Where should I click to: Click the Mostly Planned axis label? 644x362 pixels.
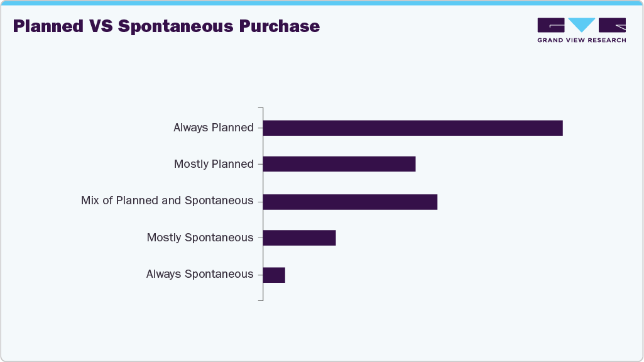tap(214, 165)
